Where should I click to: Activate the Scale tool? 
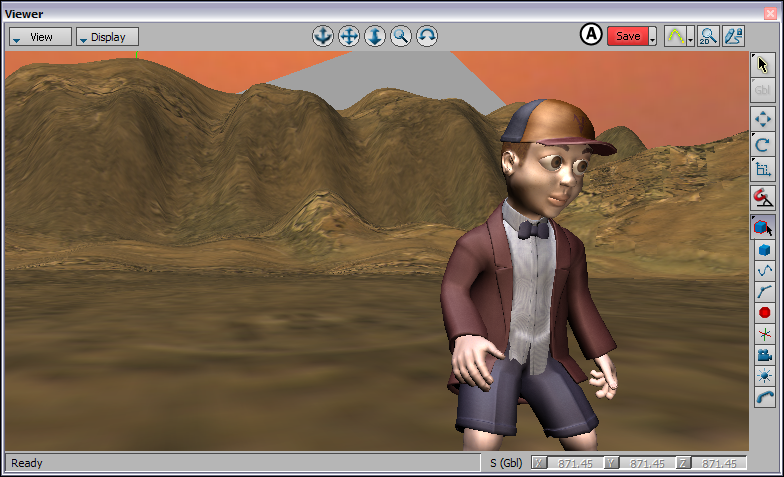coord(762,170)
